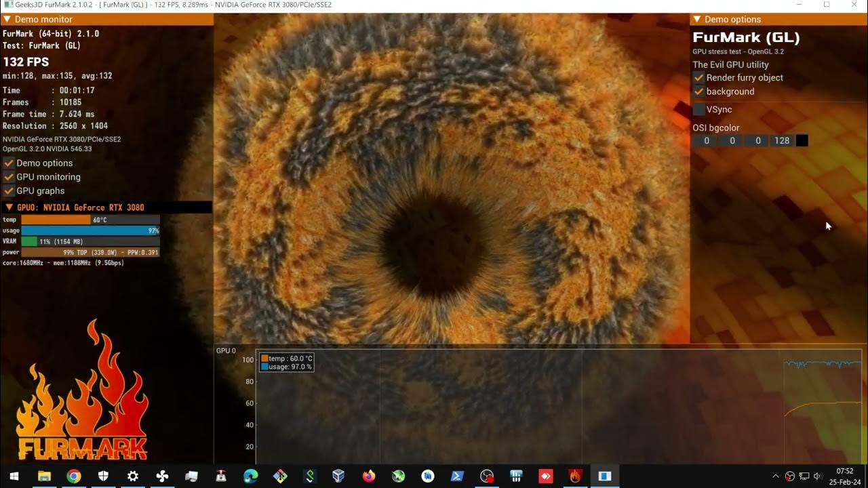Click the blue GPU usage bar

tap(90, 230)
